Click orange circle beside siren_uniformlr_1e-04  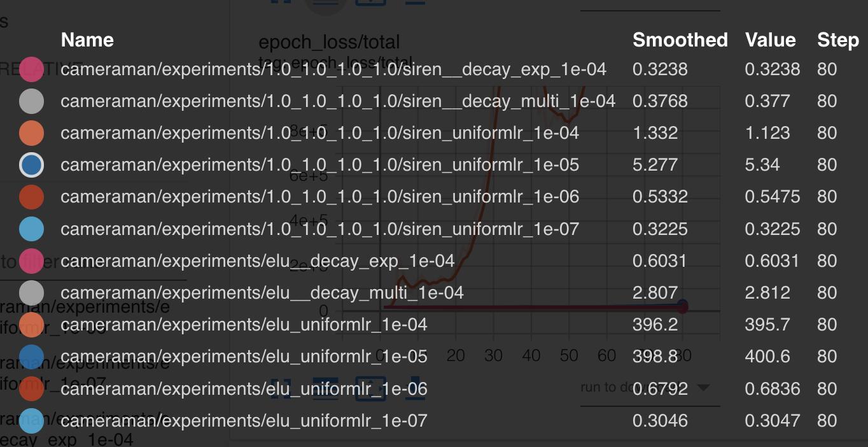point(32,133)
